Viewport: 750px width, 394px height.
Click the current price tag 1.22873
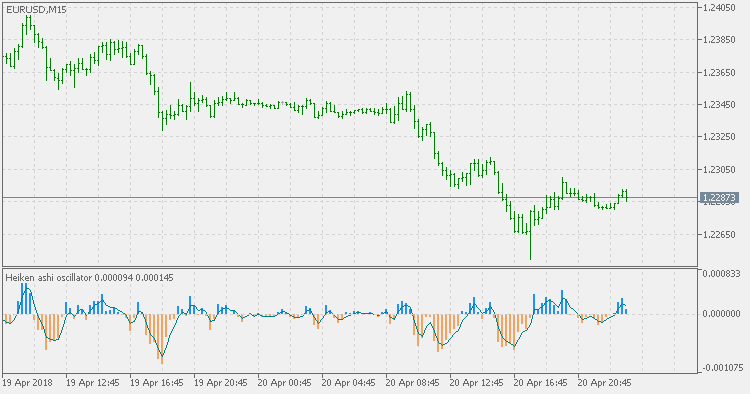[719, 197]
